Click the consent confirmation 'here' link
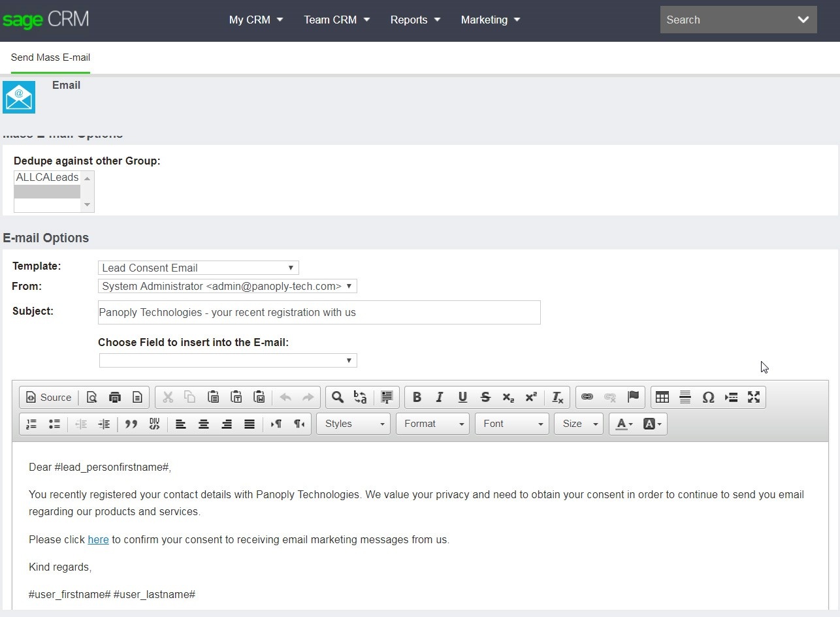The height and width of the screenshot is (617, 840). click(x=98, y=539)
